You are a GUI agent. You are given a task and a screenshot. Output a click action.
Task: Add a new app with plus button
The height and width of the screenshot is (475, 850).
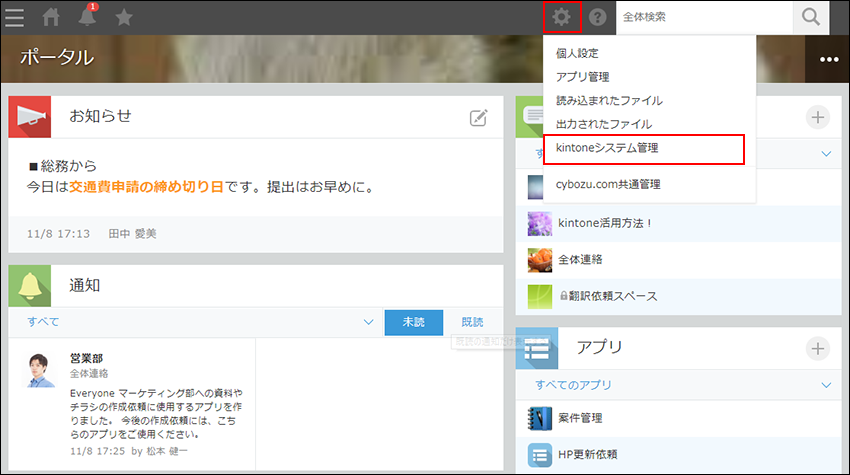[x=818, y=348]
